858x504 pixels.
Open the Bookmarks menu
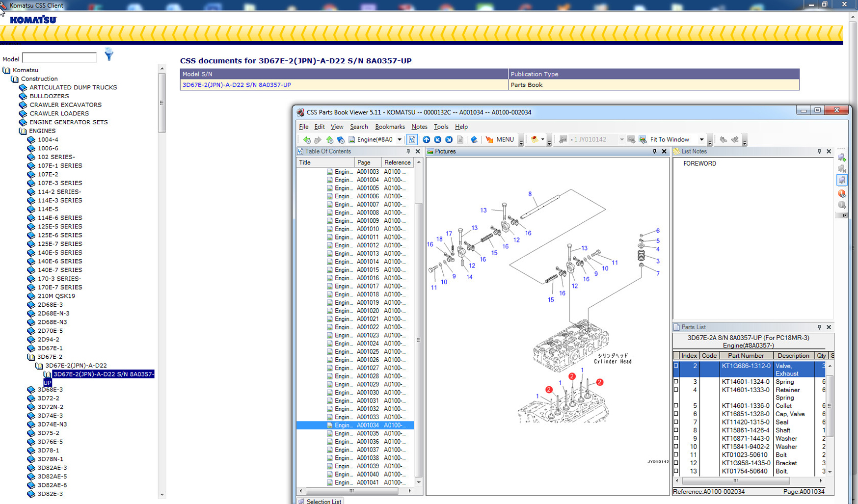click(390, 127)
